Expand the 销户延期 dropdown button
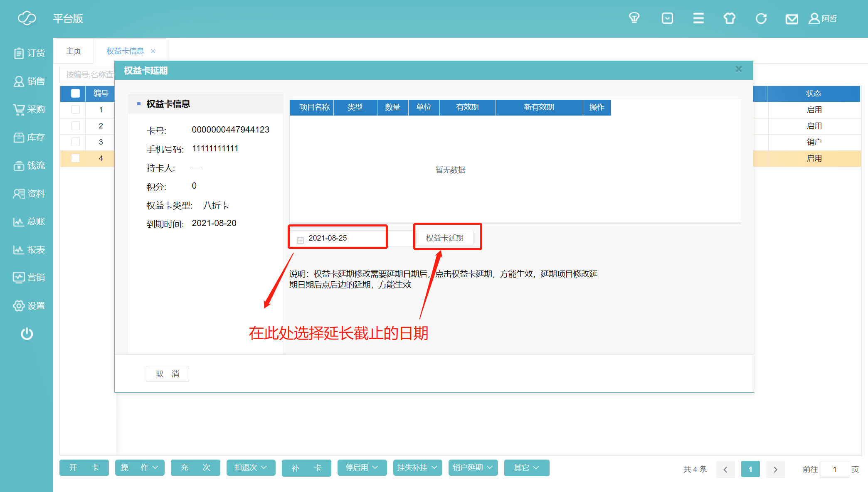This screenshot has width=868, height=492. pos(473,468)
